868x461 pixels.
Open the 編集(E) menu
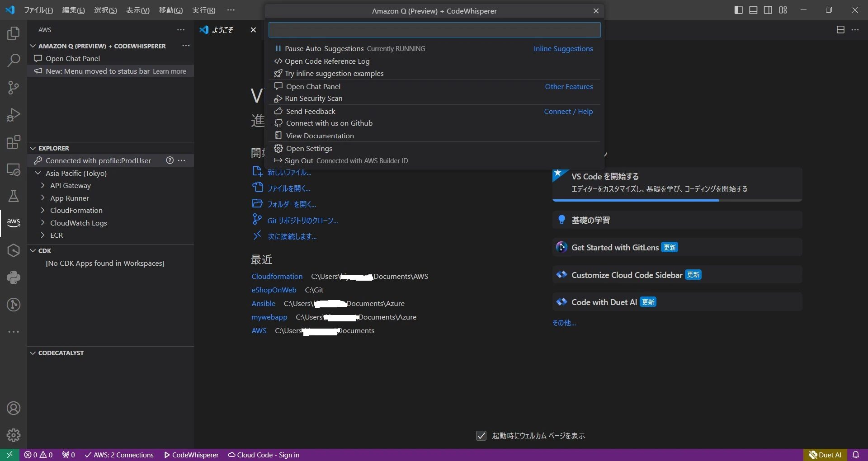tap(73, 10)
